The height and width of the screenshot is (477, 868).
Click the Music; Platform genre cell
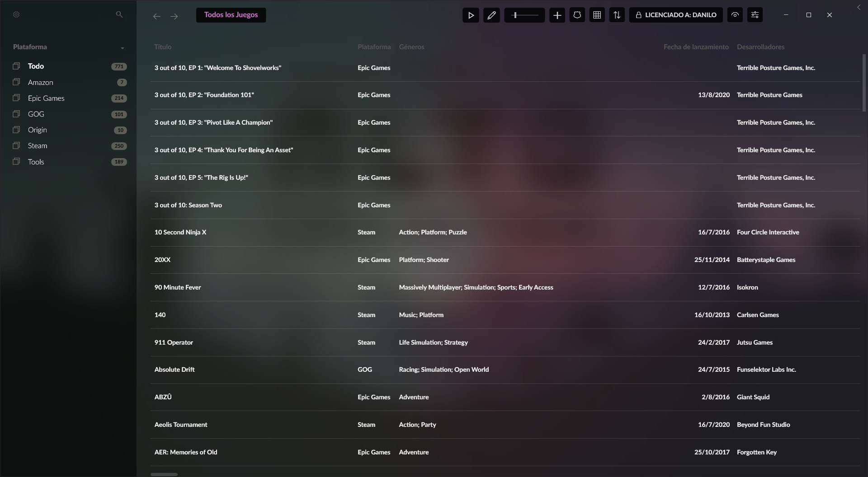[421, 315]
